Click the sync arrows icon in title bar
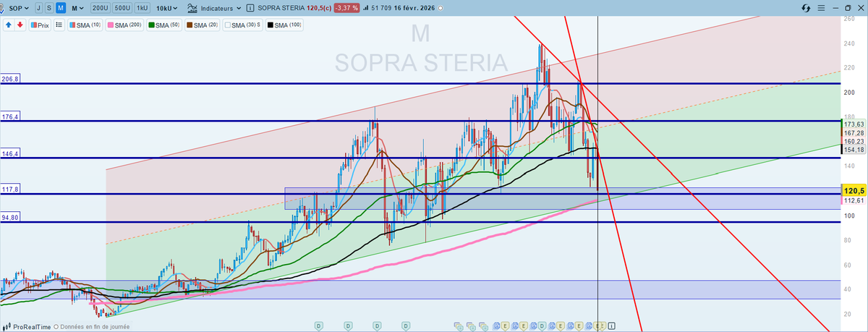Screen dimensions: 868x332 pyautogui.click(x=807, y=8)
